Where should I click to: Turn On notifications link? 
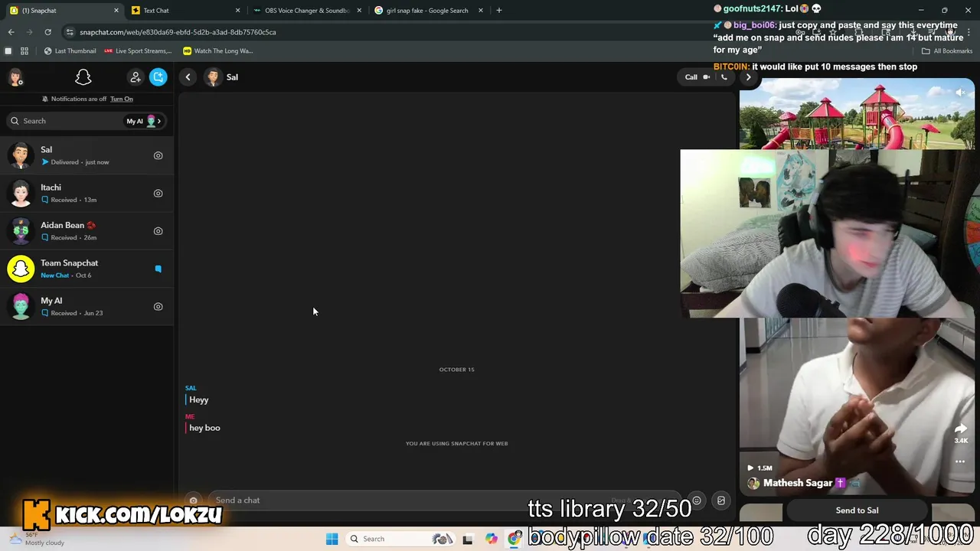pyautogui.click(x=122, y=99)
